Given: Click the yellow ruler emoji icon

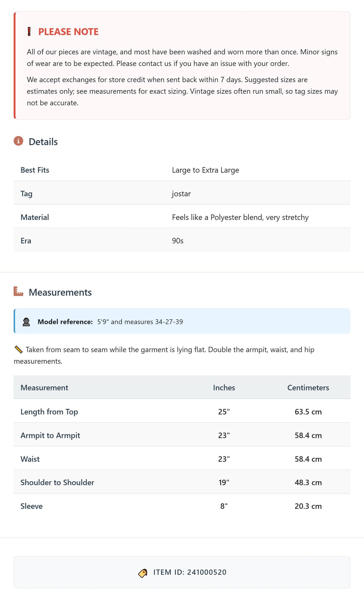Looking at the screenshot, I should click(19, 350).
